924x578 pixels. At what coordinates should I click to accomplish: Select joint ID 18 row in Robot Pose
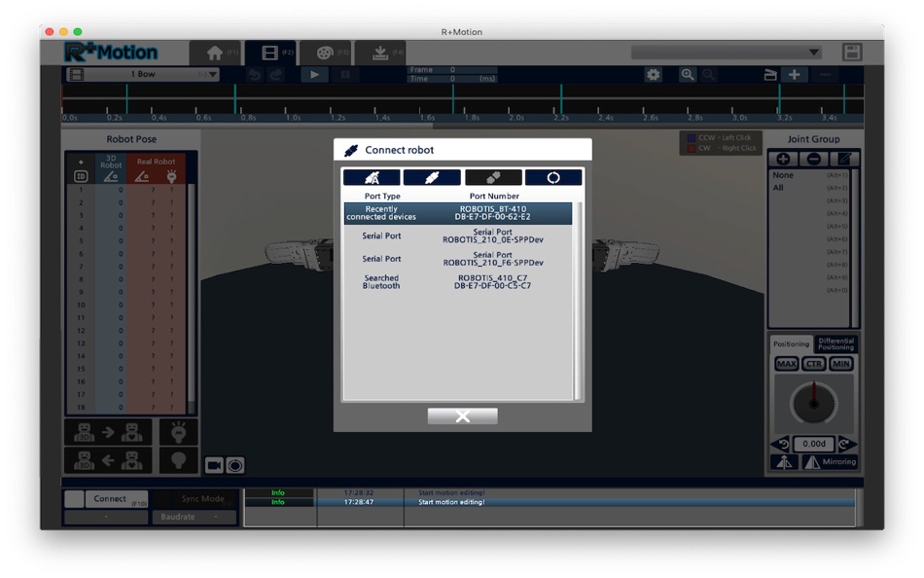point(126,407)
